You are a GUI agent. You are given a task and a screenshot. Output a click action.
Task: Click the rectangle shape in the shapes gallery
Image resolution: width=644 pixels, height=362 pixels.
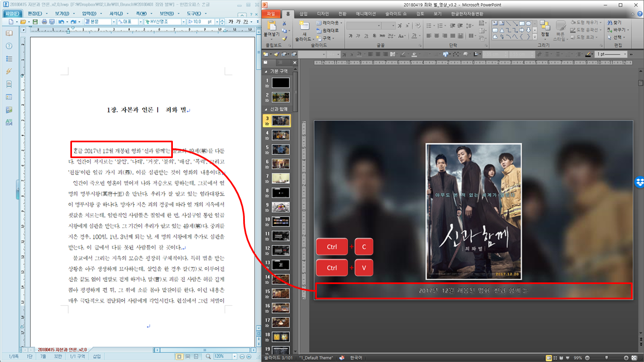click(522, 23)
